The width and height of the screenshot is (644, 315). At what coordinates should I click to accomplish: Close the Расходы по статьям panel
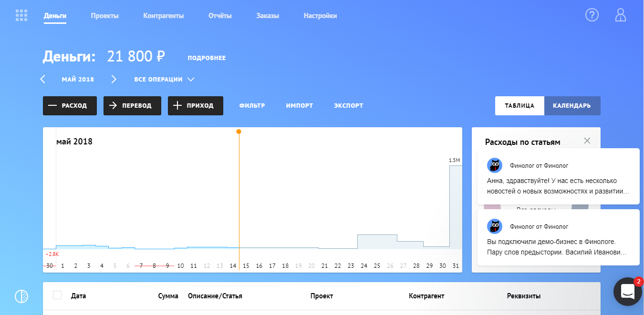pyautogui.click(x=587, y=141)
